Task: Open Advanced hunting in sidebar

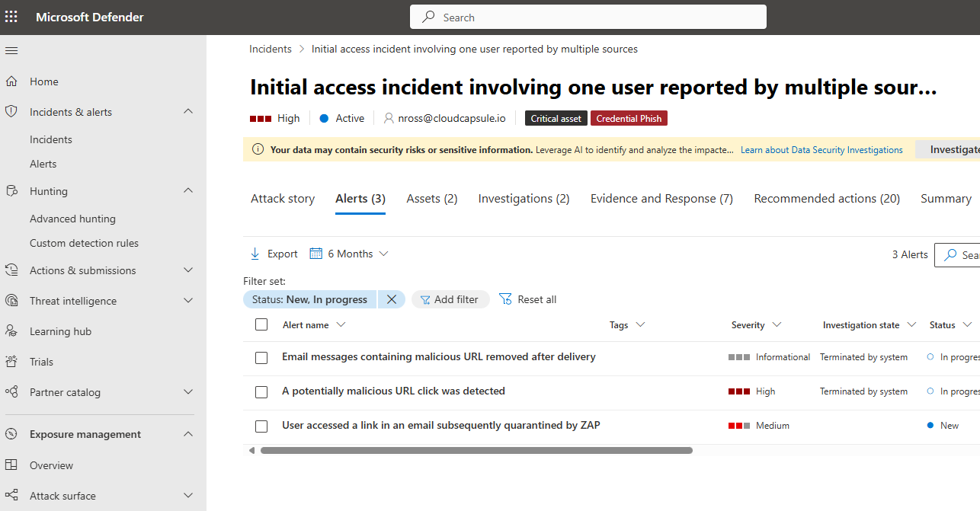Action: [72, 219]
